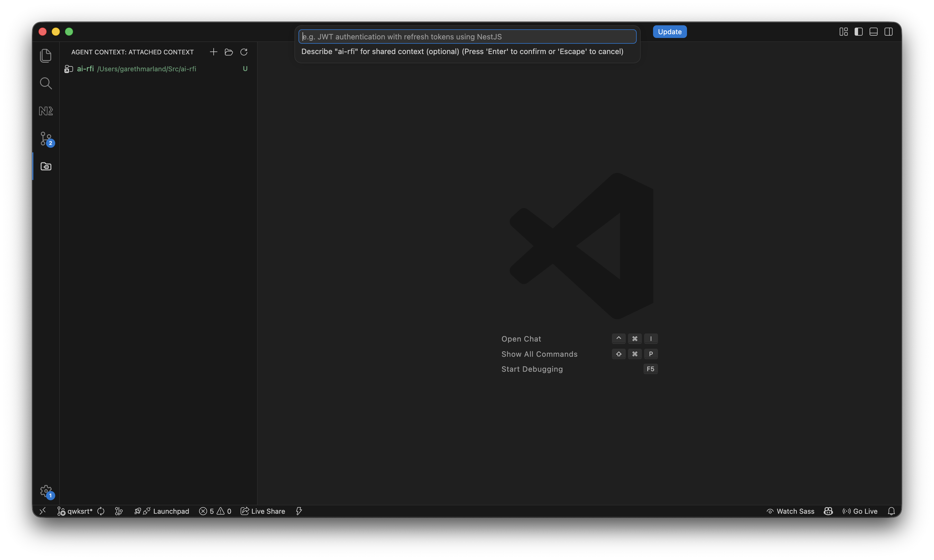This screenshot has height=560, width=934.
Task: Click the Update button
Action: 669,32
